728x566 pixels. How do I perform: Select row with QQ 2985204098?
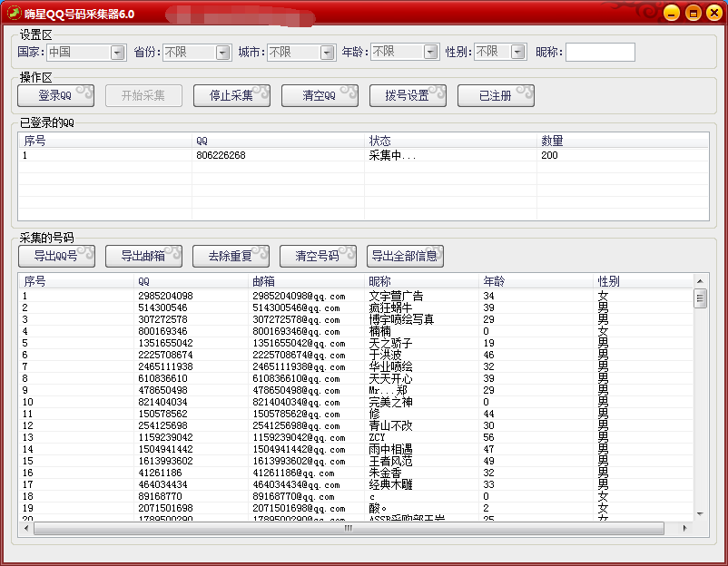click(165, 296)
